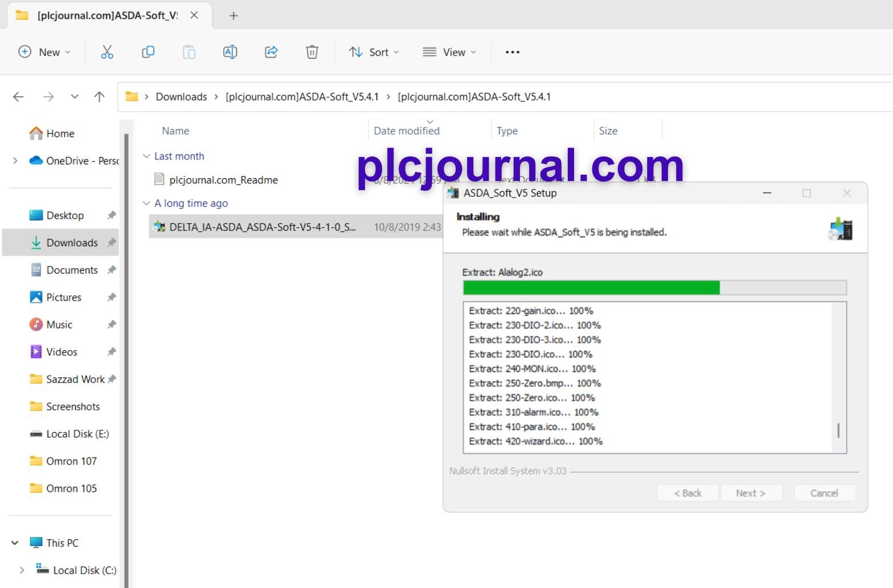Open the Pictures folder in sidebar

(55, 297)
